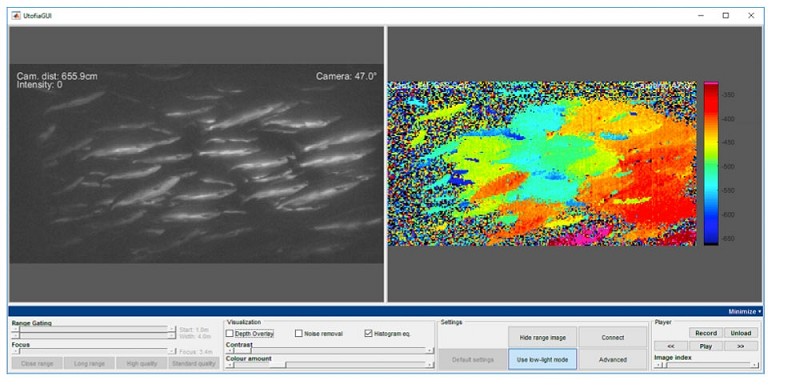Viewport: 800px width, 392px height.
Task: Collapse the panel using Minimize arrow
Action: coord(745,311)
